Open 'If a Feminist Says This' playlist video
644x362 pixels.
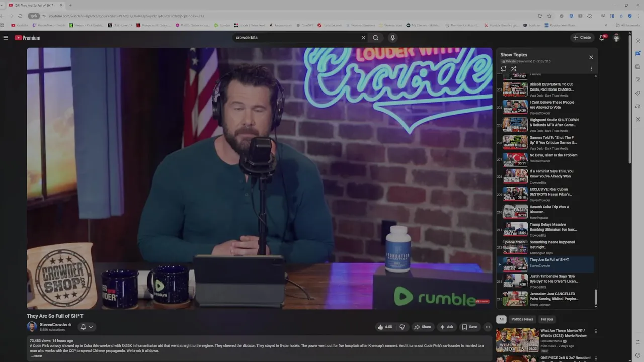coord(545,176)
